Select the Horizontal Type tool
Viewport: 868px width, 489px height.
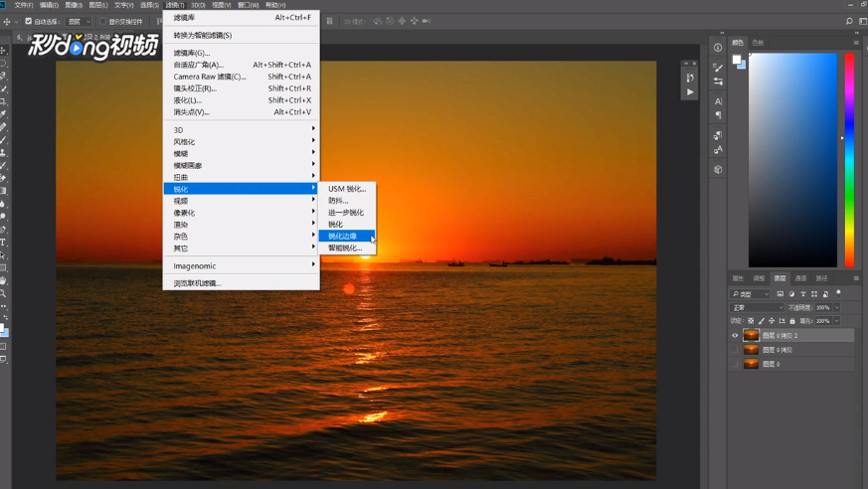click(3, 243)
